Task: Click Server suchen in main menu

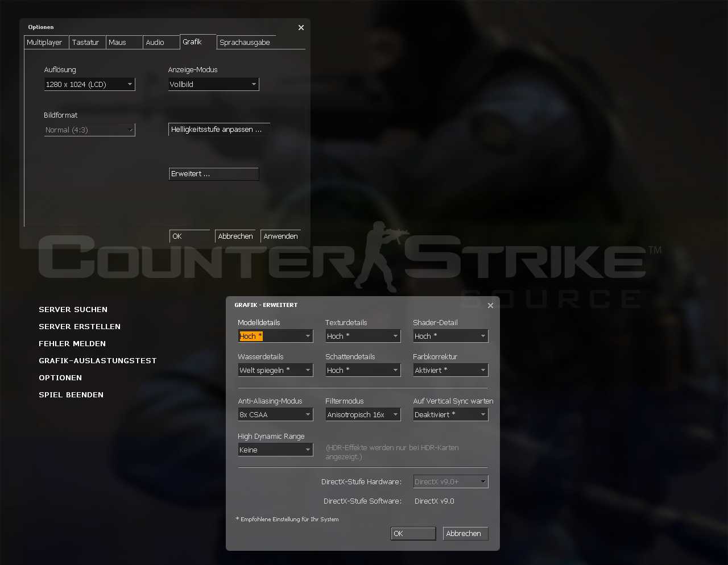Action: click(x=73, y=310)
